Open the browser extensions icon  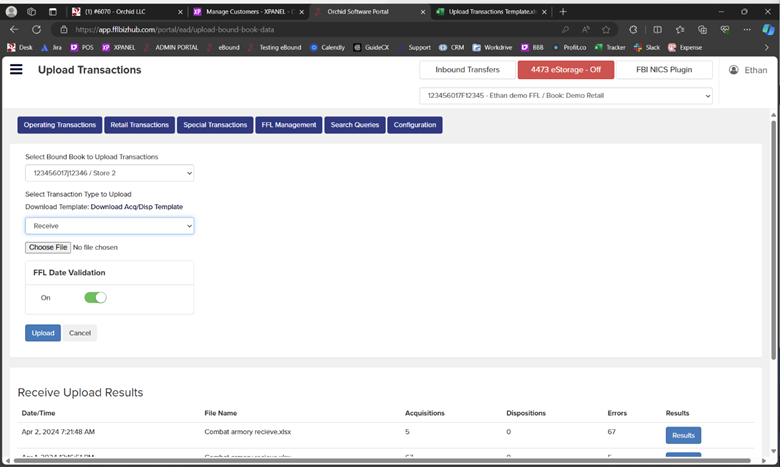pos(633,29)
